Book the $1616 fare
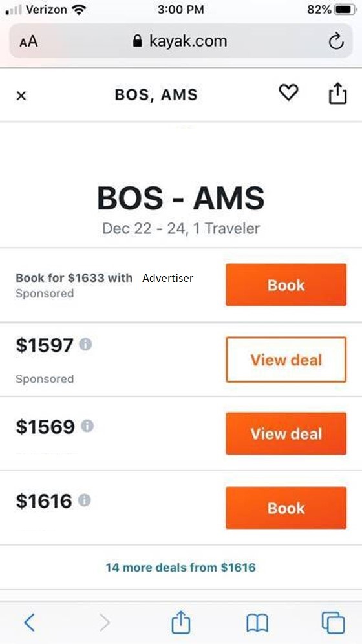Image resolution: width=362 pixels, height=644 pixels. pyautogui.click(x=286, y=508)
